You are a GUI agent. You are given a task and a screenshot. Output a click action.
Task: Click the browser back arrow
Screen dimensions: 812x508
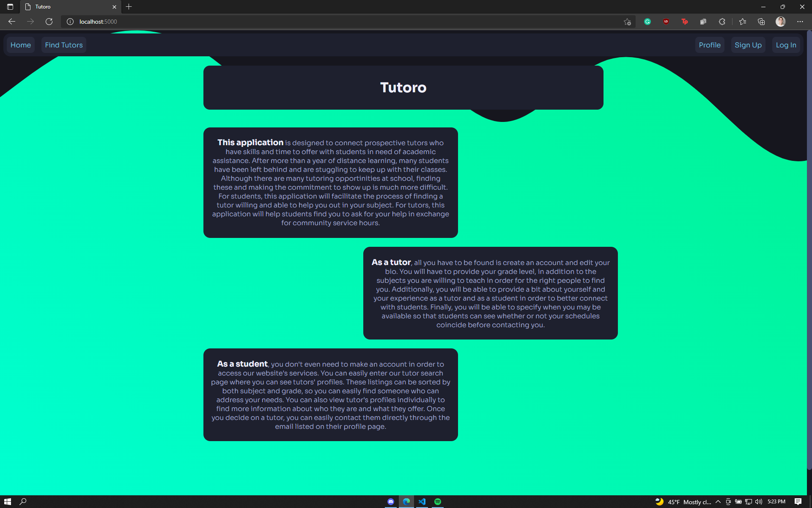[x=12, y=22]
